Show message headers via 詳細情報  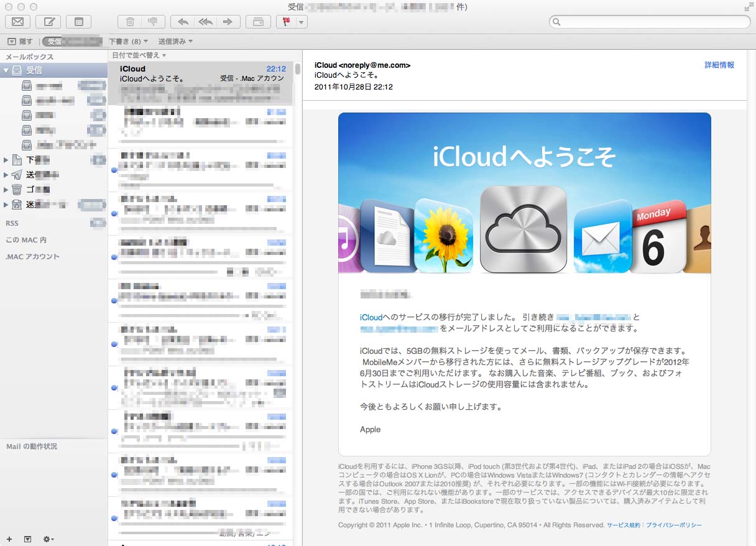coord(719,65)
